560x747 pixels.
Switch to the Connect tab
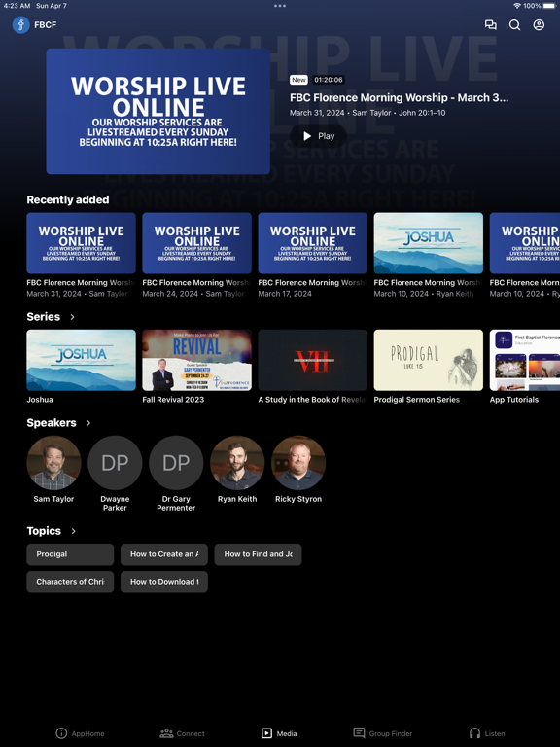tap(183, 733)
